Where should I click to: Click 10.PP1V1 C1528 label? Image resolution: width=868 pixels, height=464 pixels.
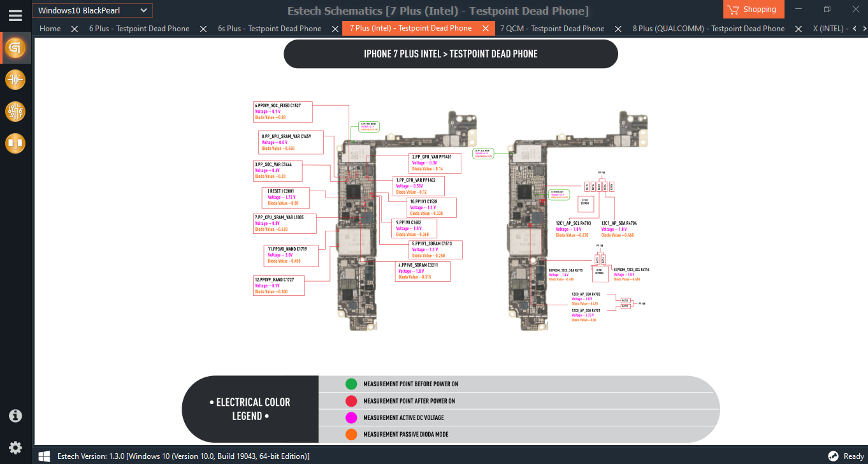coord(424,201)
